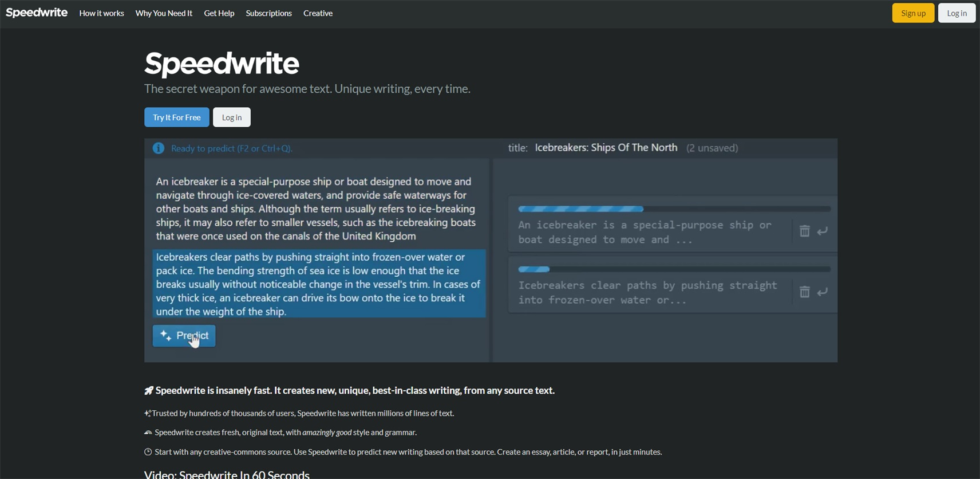Select the 'Icebreakers clear paths by pushing' prediction text
980x479 pixels.
[648, 292]
